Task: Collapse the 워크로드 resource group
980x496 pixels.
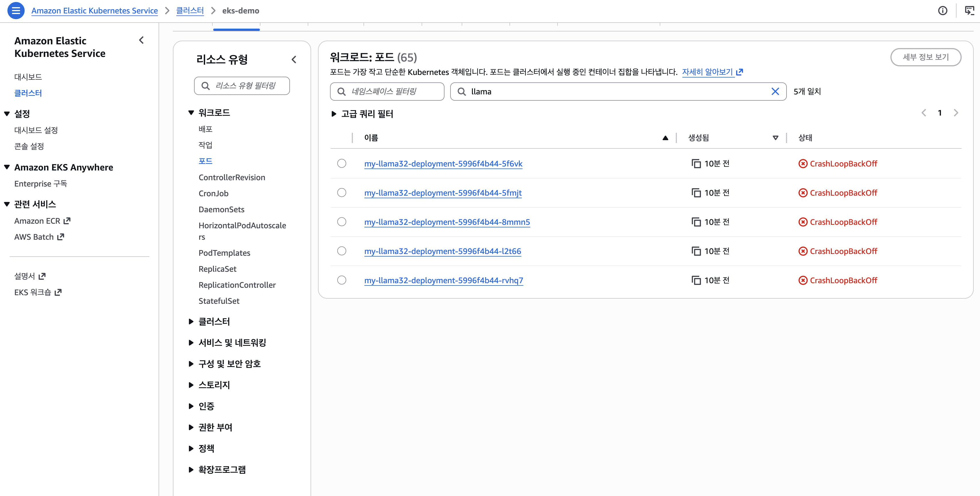Action: [191, 112]
